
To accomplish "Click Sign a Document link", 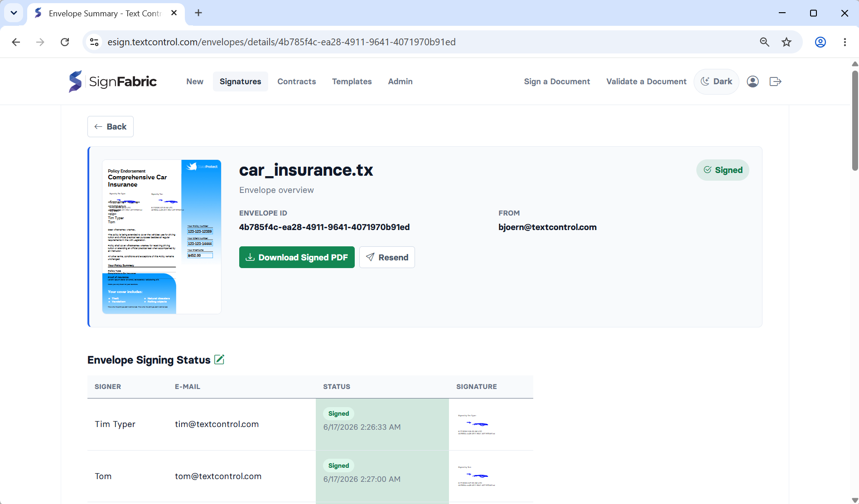I will [557, 82].
